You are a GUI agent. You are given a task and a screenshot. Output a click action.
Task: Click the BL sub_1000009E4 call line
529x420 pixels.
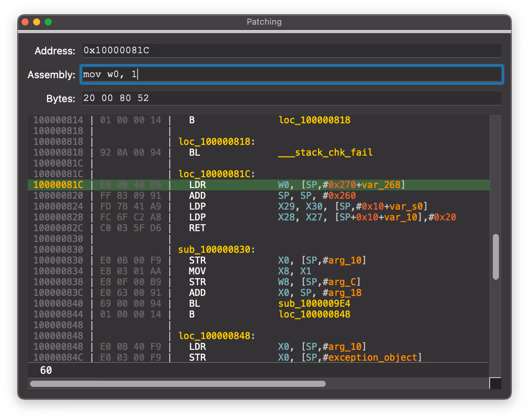click(269, 304)
